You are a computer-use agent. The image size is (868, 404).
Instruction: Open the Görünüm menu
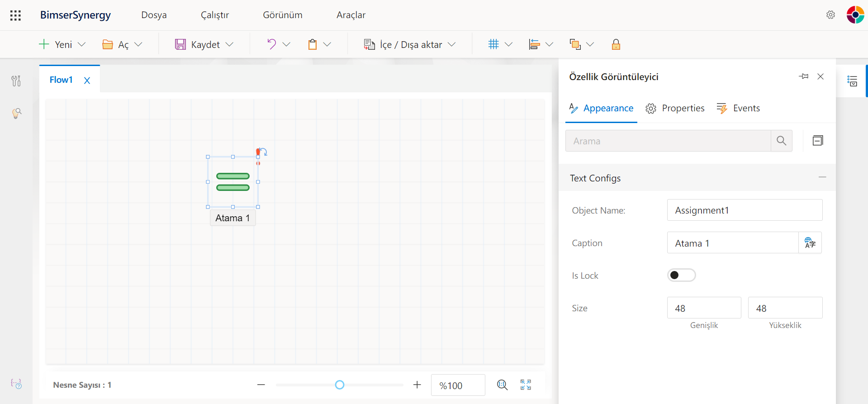pos(282,15)
